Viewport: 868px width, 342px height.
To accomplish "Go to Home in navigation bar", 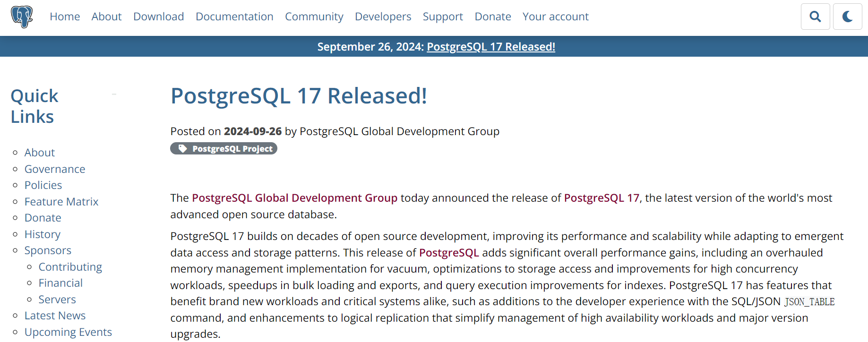I will [65, 17].
